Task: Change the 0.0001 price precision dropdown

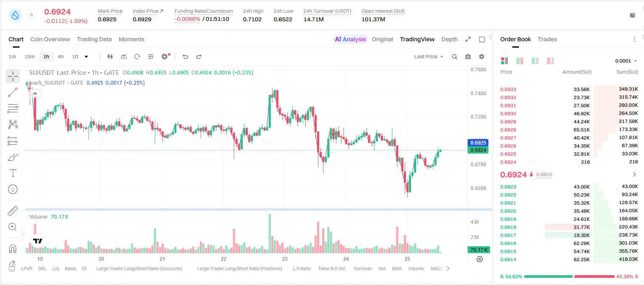Action: [x=626, y=61]
